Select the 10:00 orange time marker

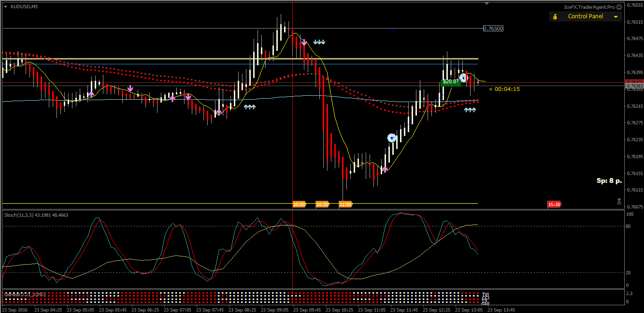click(299, 205)
